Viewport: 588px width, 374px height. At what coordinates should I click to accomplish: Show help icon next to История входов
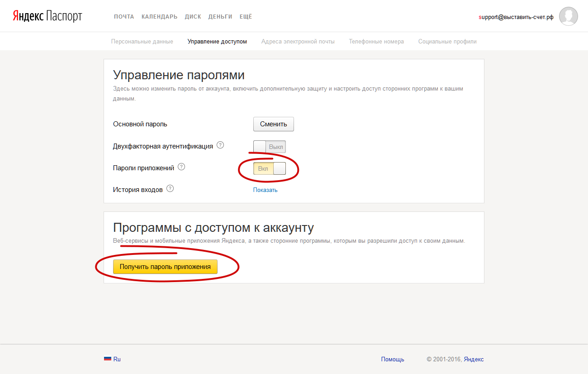(170, 188)
